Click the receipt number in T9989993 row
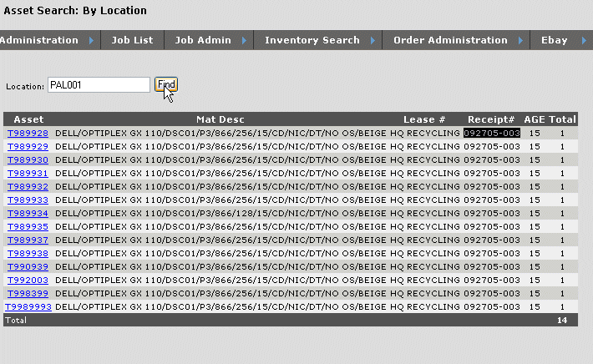Screen dimensions: 593x364 [x=492, y=306]
